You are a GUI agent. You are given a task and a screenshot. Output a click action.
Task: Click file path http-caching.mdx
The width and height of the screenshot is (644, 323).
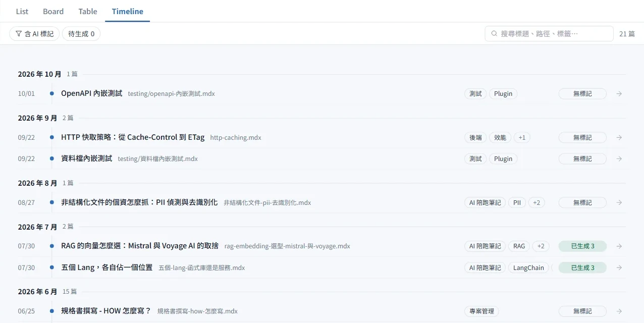(236, 137)
